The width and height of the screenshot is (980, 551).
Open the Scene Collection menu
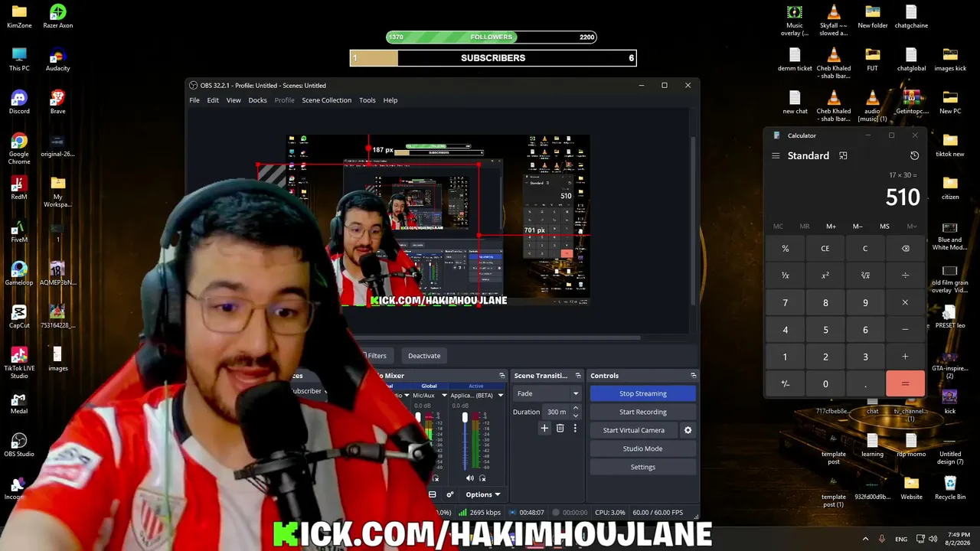[x=326, y=100]
